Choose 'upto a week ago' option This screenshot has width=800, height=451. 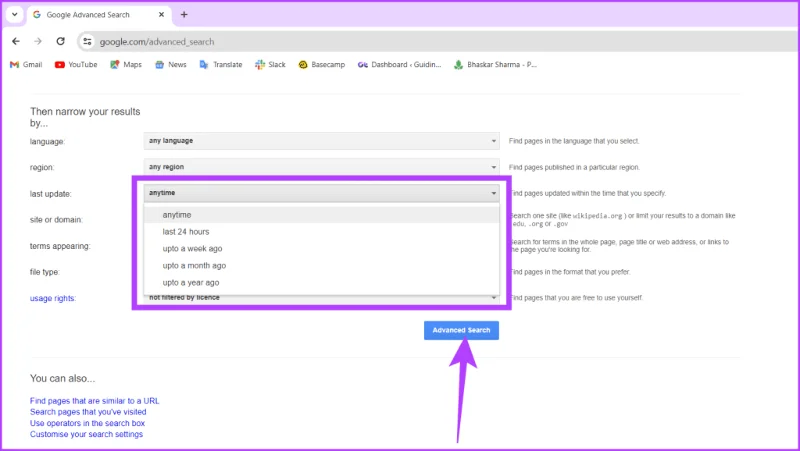click(321, 248)
